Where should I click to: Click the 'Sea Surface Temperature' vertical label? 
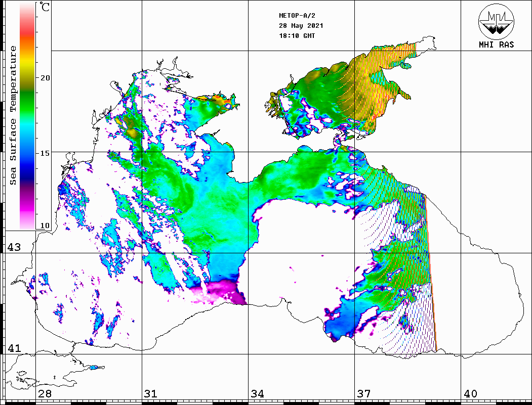(13, 116)
